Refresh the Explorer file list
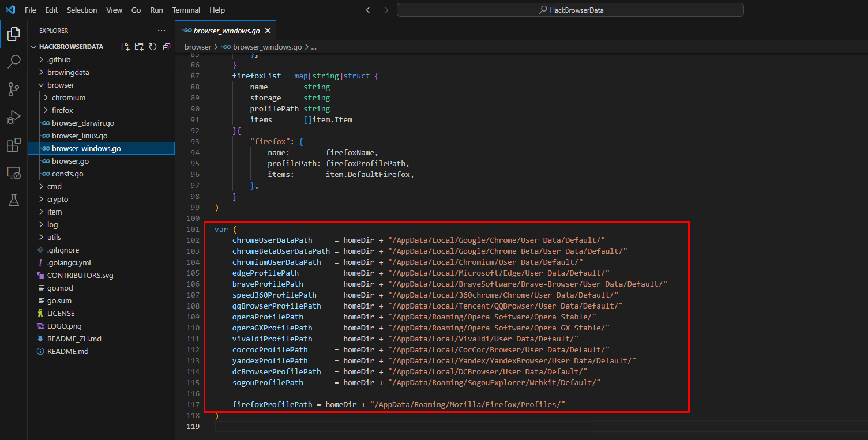This screenshot has width=868, height=440. click(x=153, y=47)
